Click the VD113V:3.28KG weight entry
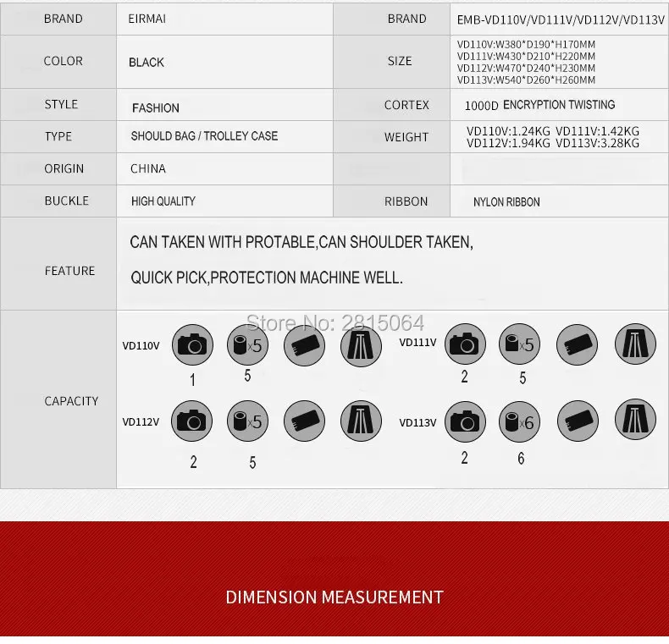 click(597, 143)
